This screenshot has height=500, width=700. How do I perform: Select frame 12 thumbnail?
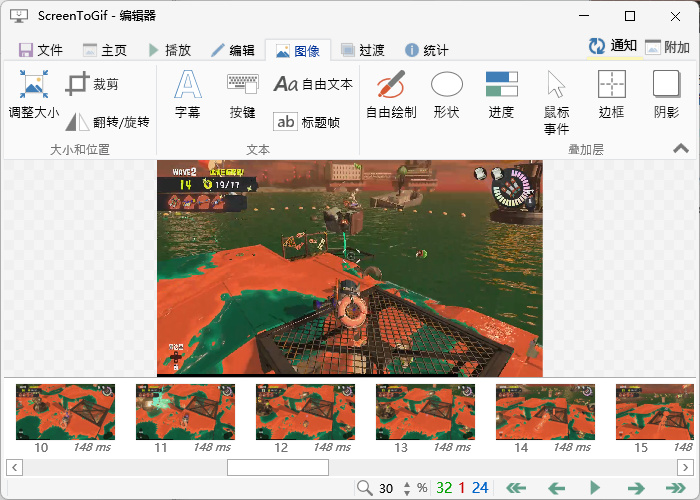(305, 412)
